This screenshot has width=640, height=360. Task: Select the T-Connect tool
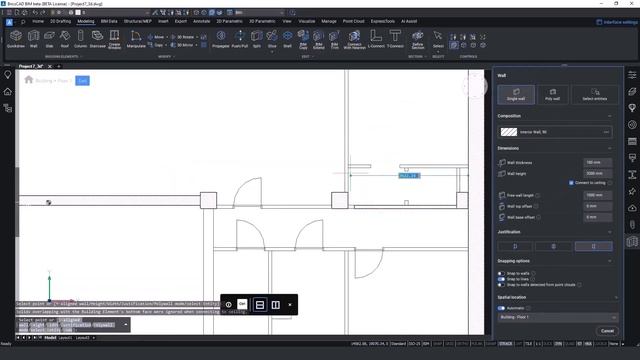pyautogui.click(x=395, y=39)
